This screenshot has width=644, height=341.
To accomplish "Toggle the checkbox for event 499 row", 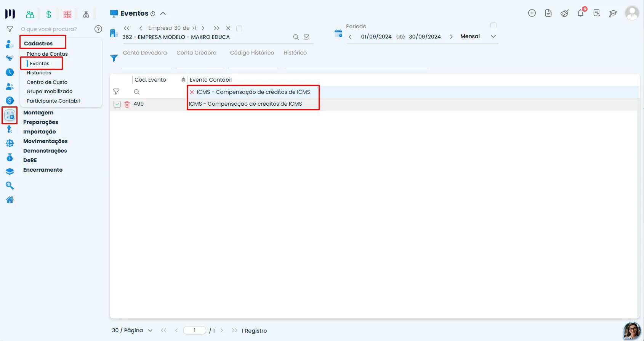I will click(x=117, y=104).
